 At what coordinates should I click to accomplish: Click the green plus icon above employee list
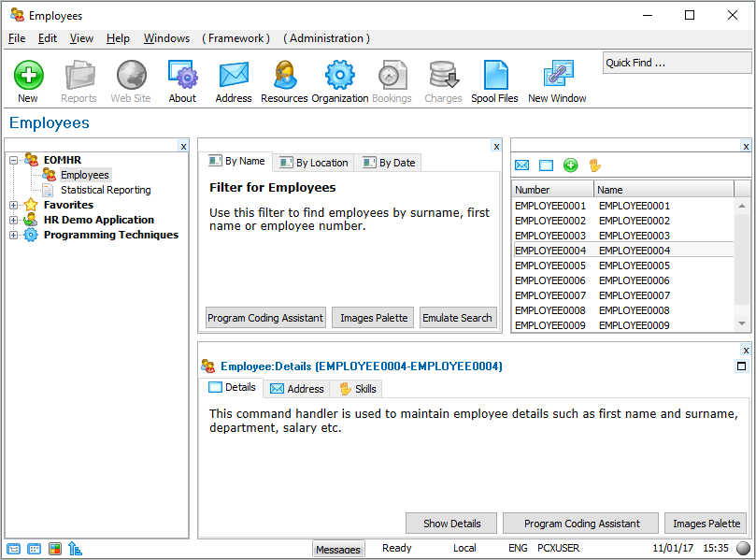coord(570,165)
